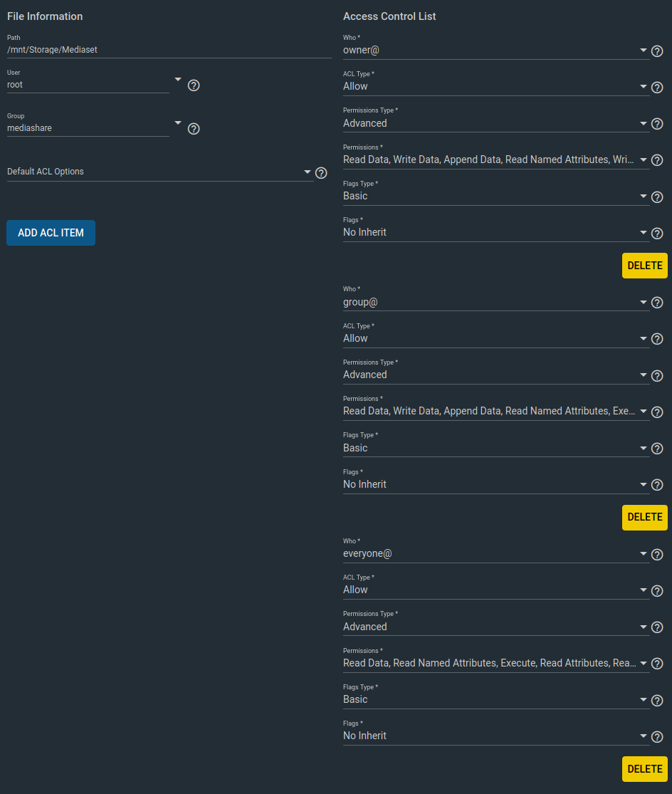Show help for group@ Flags Type
Image resolution: width=672 pixels, height=794 pixels.
tap(657, 449)
